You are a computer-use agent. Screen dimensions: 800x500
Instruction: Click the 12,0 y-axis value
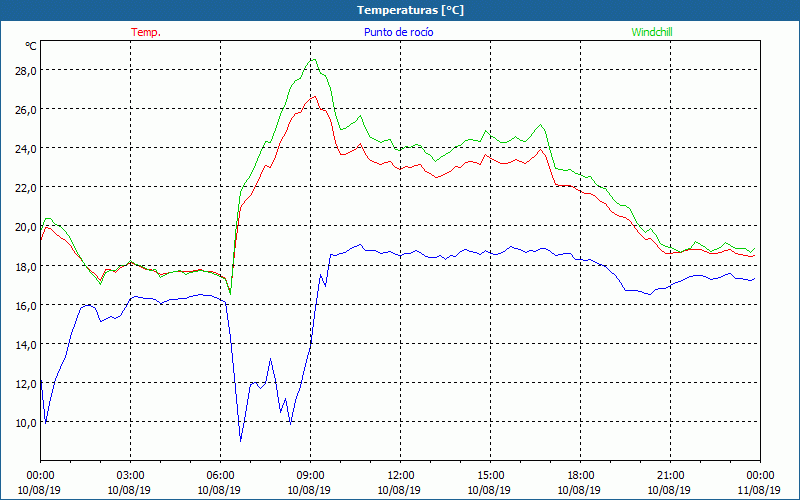(x=26, y=384)
